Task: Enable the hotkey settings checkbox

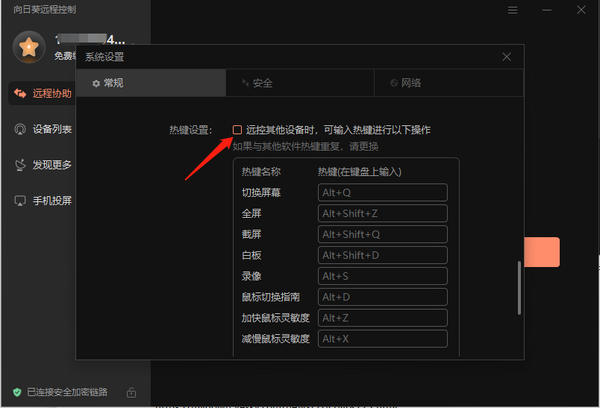Action: [x=237, y=130]
